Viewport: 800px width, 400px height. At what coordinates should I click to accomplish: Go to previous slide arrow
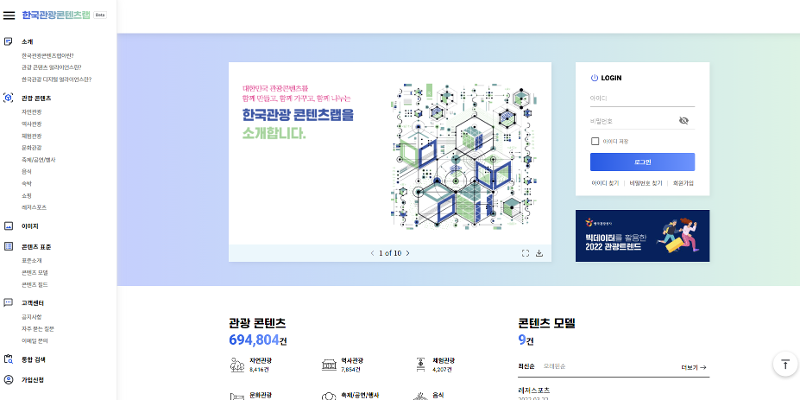pyautogui.click(x=372, y=253)
